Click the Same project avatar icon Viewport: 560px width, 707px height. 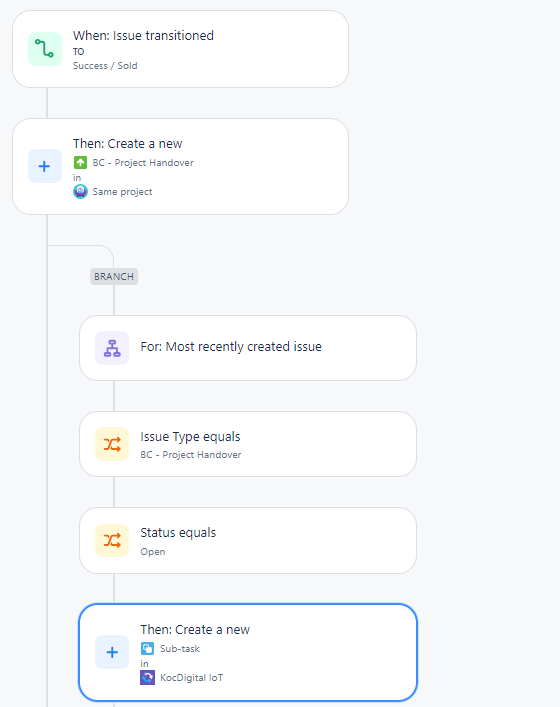[x=80, y=192]
